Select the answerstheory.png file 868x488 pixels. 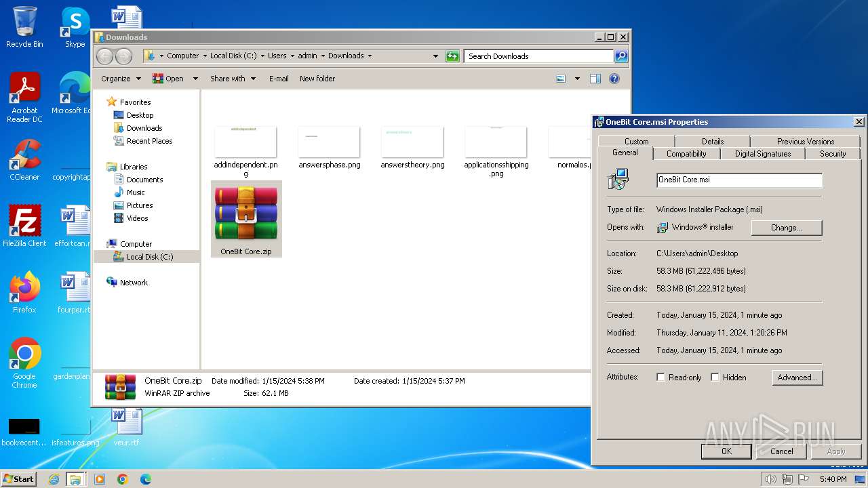pos(412,148)
